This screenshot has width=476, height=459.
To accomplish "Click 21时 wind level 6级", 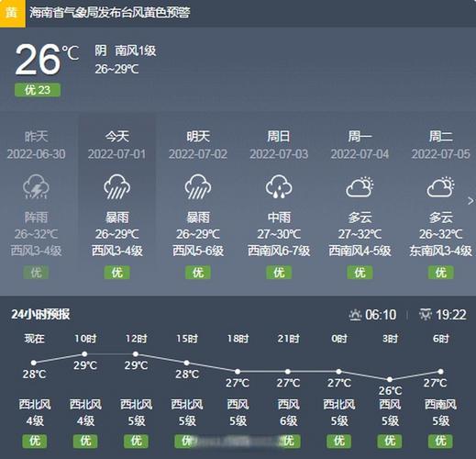I will (288, 421).
